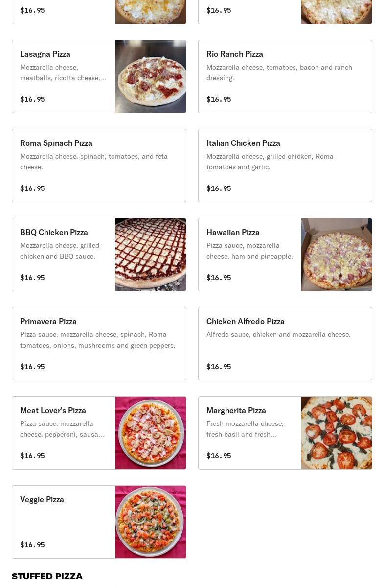Click the Meat Lover's Pizza description text
Screen dimensions: 384x588
(x=62, y=429)
